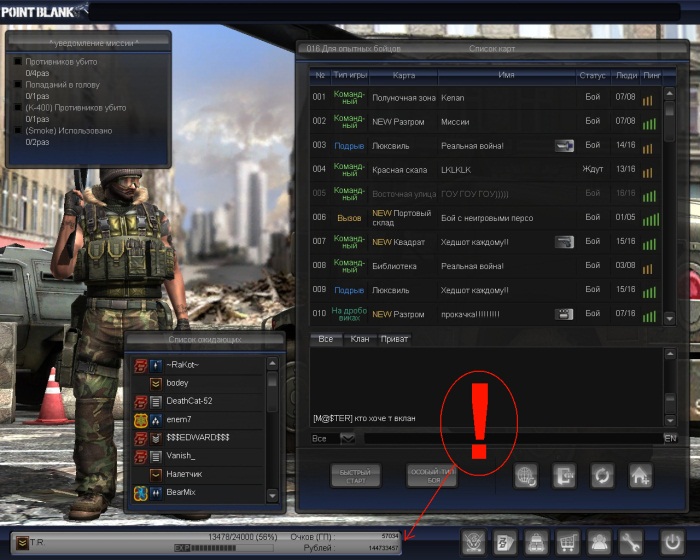Switch to the Приват chat tab
Screen dimensions: 700x560
tap(394, 339)
